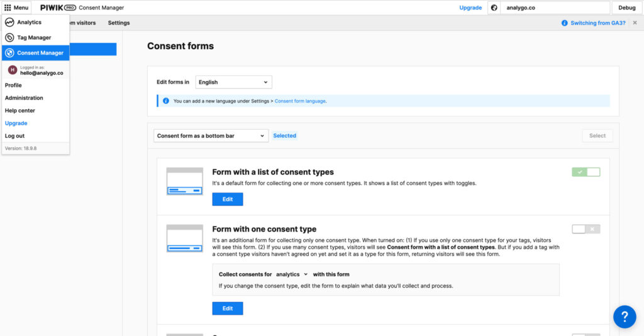The width and height of the screenshot is (644, 336).
Task: Click the hello@analygo.co account text
Action: click(42, 73)
